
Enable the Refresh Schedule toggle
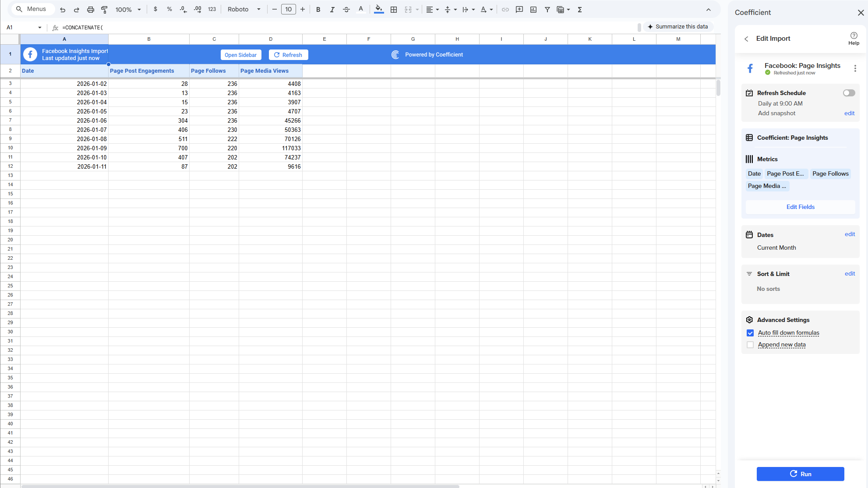(x=849, y=93)
